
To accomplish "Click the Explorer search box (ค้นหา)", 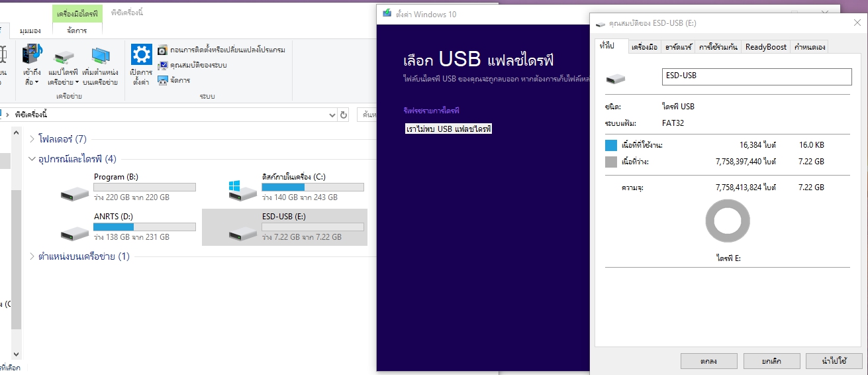I will pos(366,115).
